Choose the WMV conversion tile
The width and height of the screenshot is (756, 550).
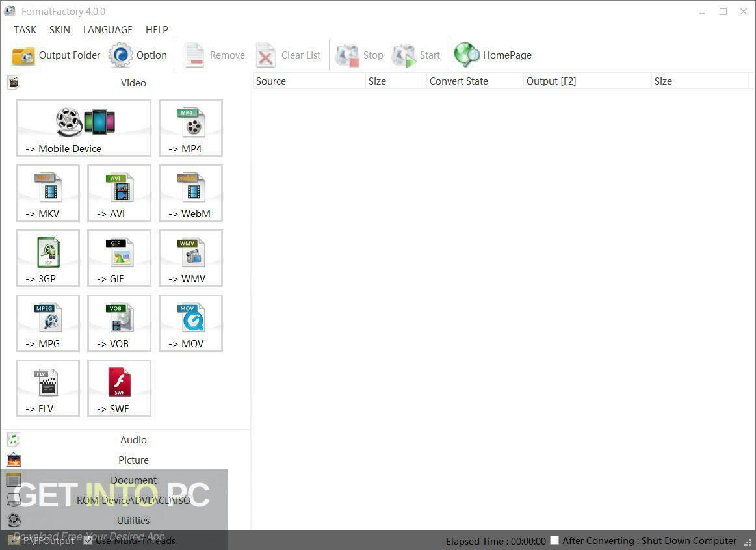[190, 258]
